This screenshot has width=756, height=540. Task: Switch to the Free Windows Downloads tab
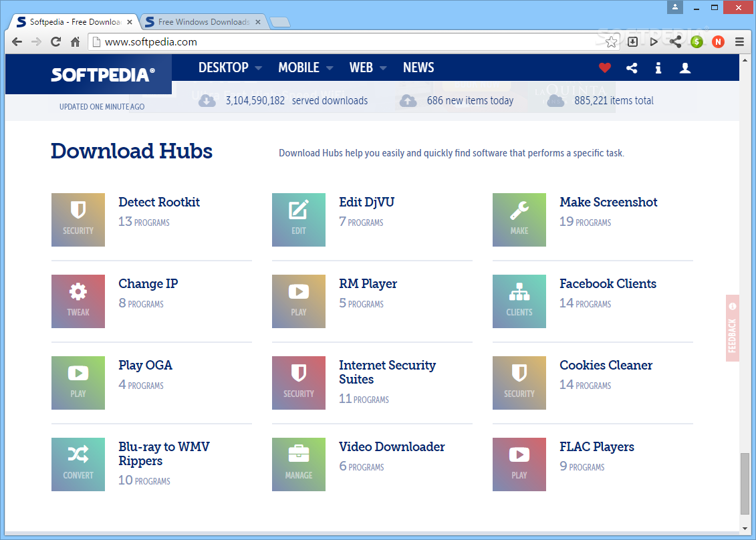pos(203,21)
